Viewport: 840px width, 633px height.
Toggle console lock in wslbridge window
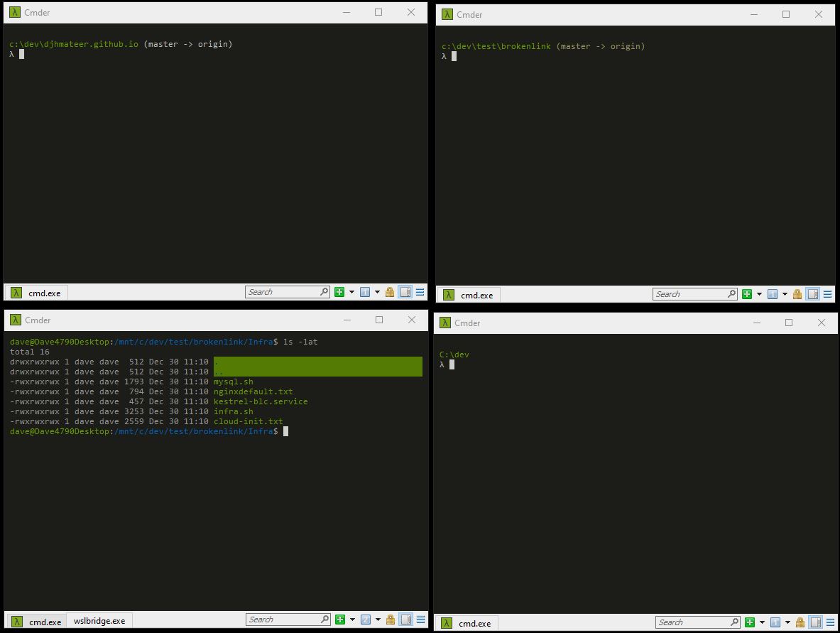tap(390, 620)
